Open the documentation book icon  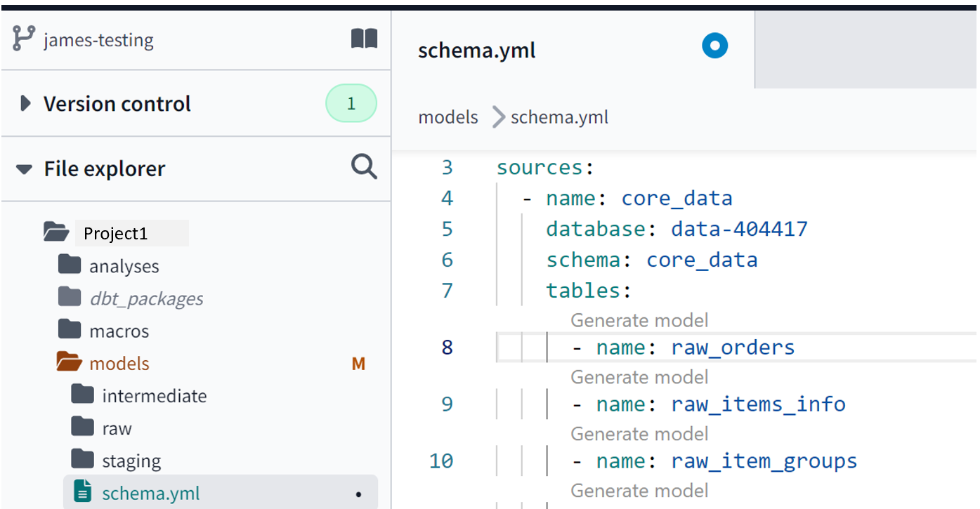[364, 39]
